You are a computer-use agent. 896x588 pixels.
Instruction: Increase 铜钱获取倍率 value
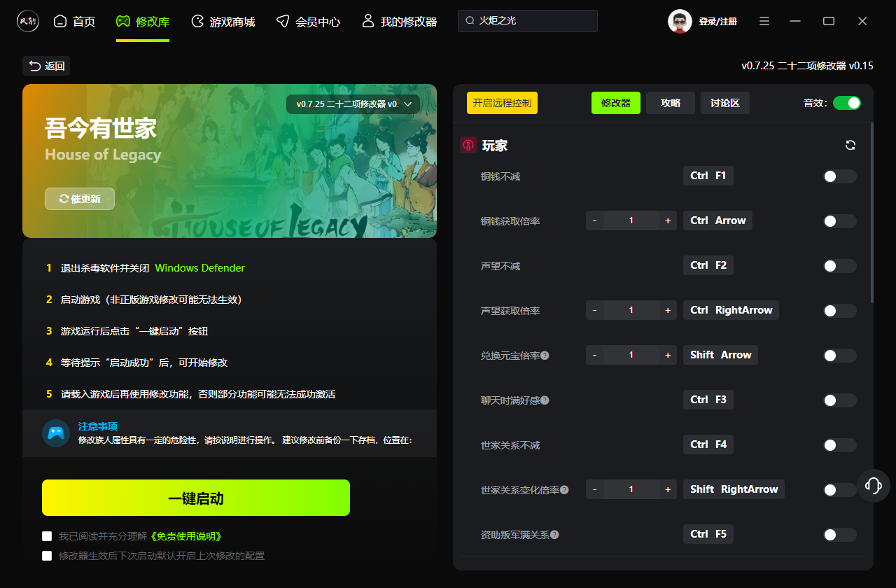coord(668,220)
